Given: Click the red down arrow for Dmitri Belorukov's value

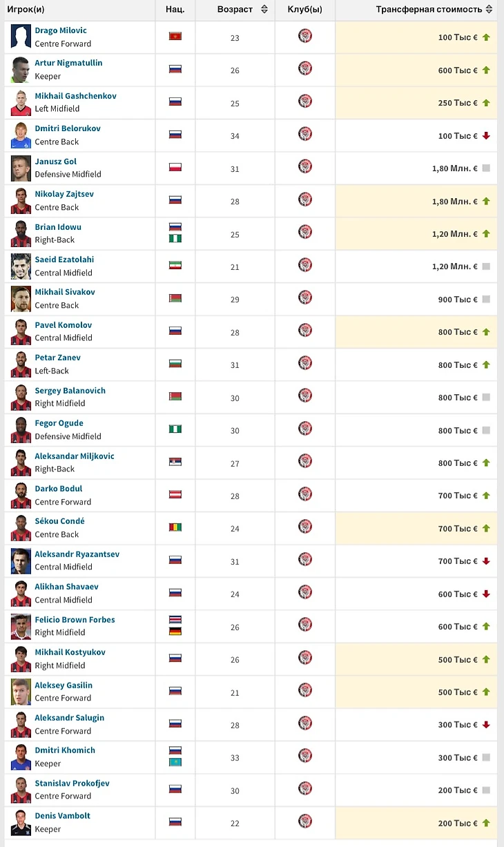Looking at the screenshot, I should [486, 135].
